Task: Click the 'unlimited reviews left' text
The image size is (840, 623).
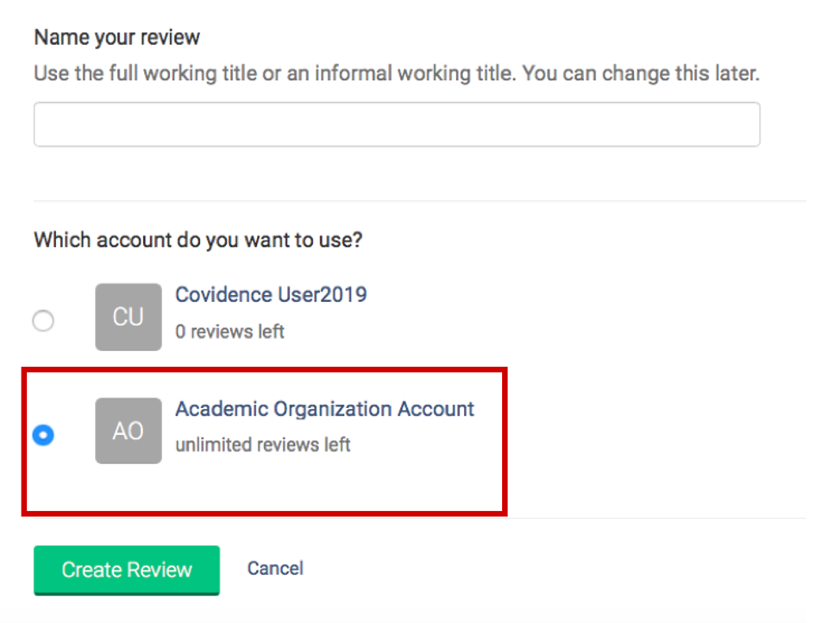Action: point(263,444)
